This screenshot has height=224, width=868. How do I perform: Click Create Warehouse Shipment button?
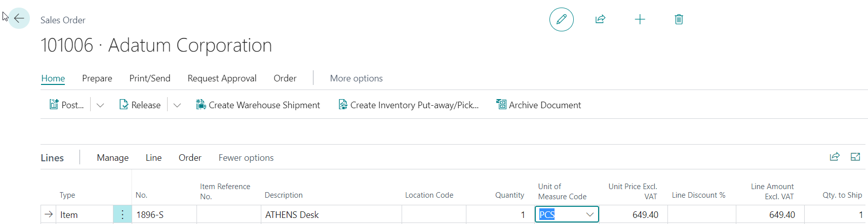[x=258, y=105]
